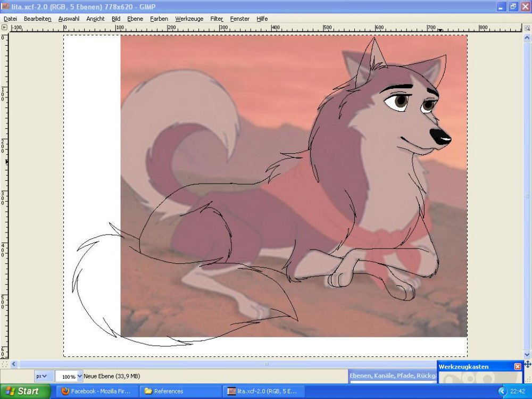This screenshot has width=532, height=399.
Task: Click the horizontal scrollbar left arrow
Action: point(14,364)
